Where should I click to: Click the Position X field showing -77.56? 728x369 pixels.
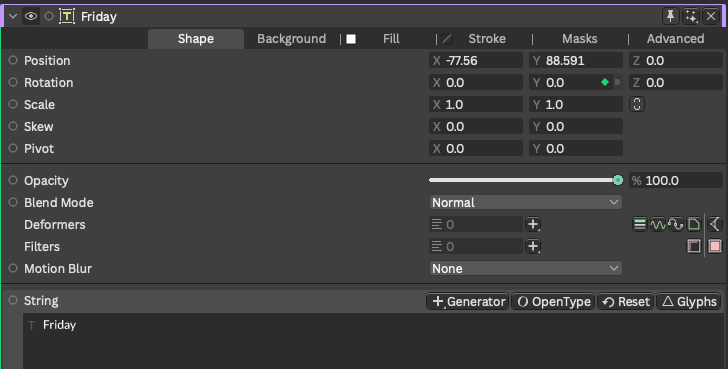[x=476, y=60]
